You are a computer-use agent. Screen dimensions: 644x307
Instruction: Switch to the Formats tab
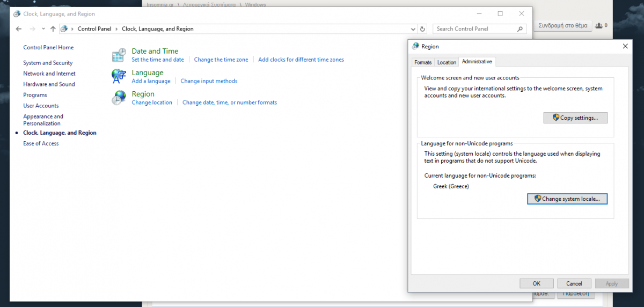coord(423,62)
